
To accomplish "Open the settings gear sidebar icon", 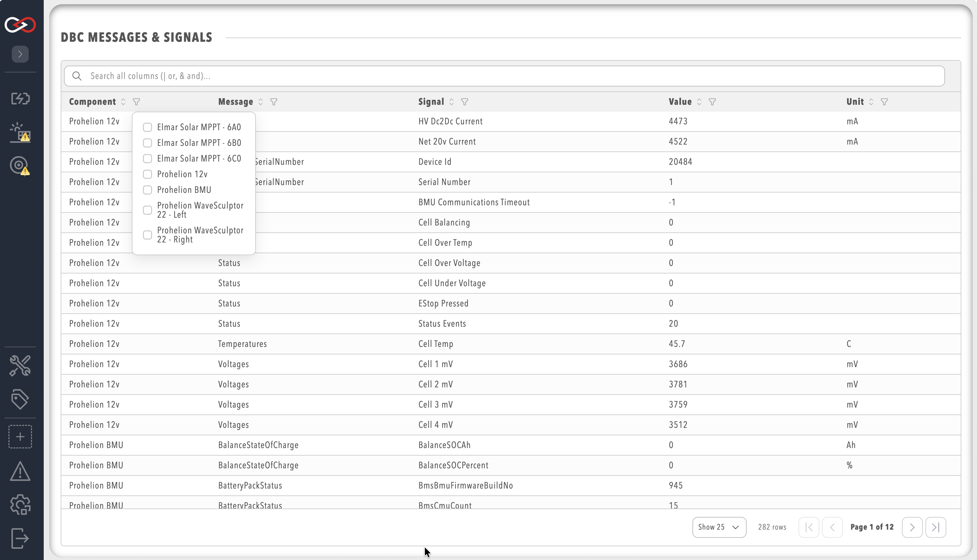I will 20,505.
